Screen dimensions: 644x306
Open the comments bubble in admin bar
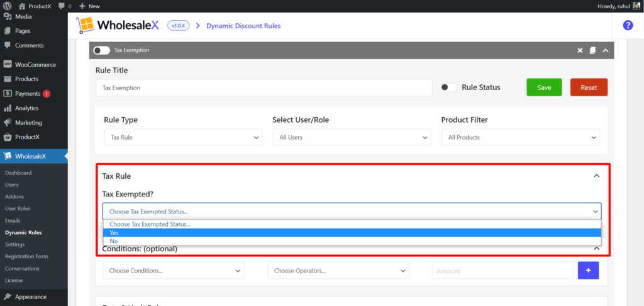[x=65, y=6]
